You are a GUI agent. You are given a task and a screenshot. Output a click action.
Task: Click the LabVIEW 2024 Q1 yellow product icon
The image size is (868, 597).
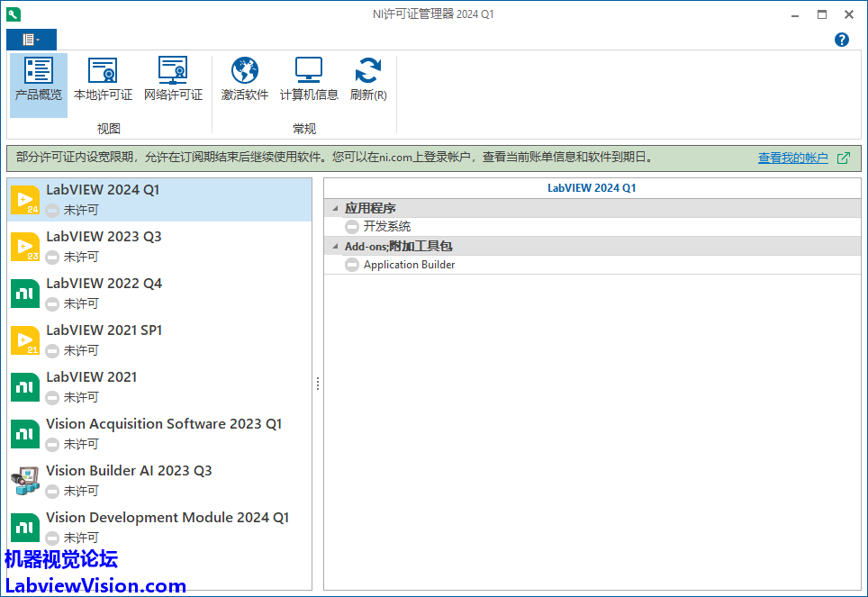pyautogui.click(x=25, y=199)
